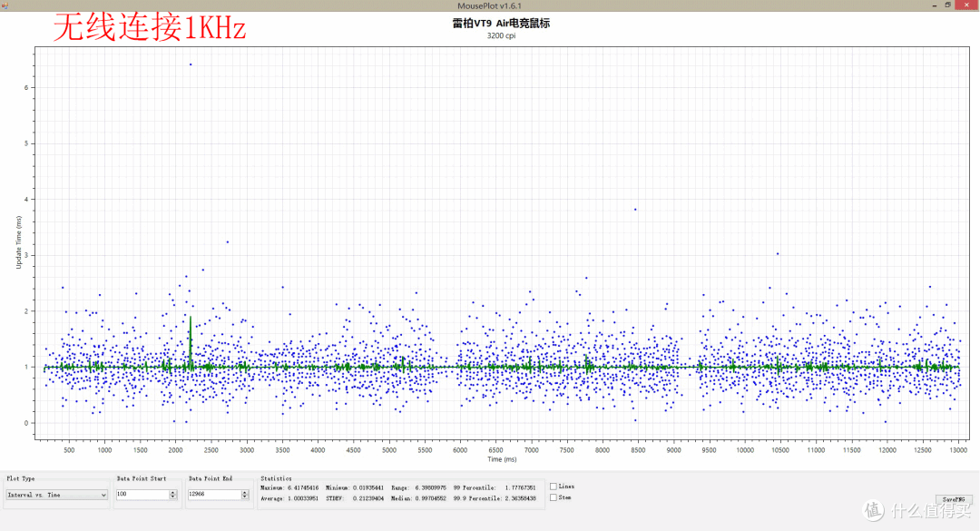Click the SavePNG button
The height and width of the screenshot is (531, 980).
953,499
